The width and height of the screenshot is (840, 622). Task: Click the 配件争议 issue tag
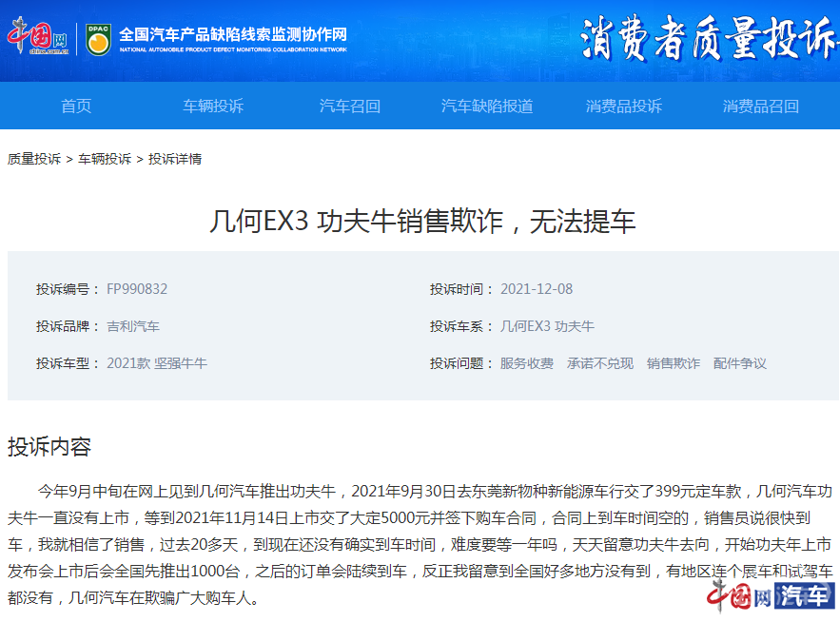(740, 363)
